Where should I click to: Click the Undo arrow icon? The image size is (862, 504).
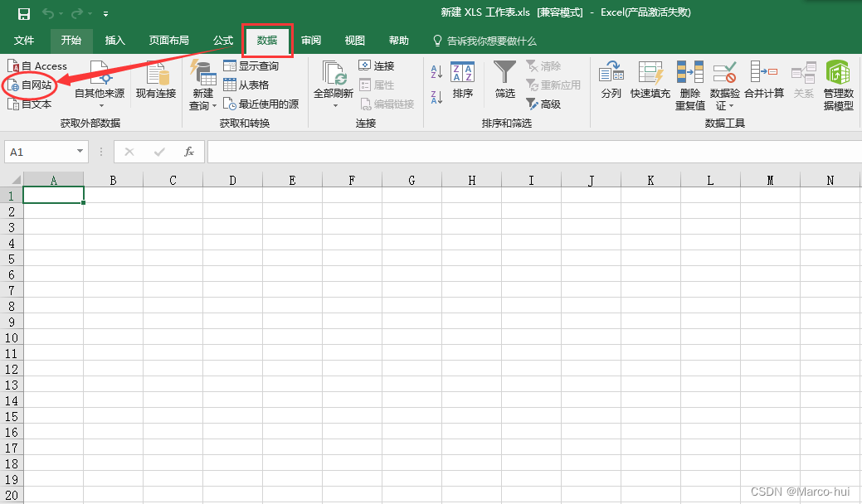pyautogui.click(x=49, y=13)
